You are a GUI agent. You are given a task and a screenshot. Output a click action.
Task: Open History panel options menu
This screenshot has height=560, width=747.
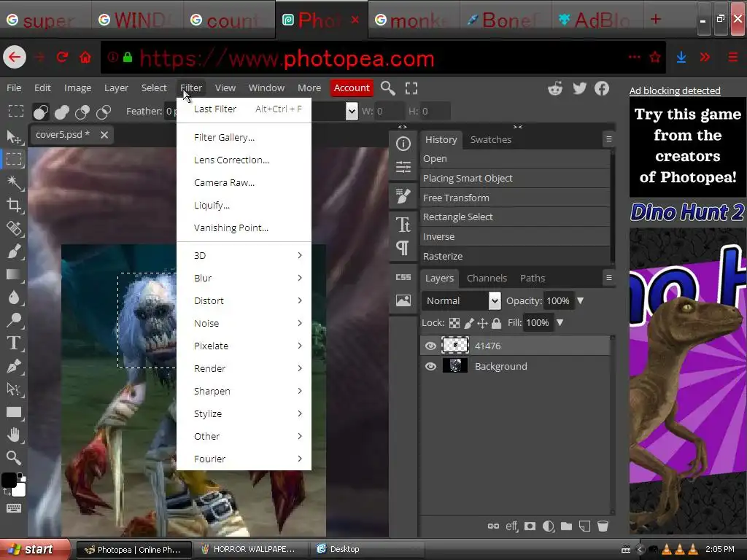tap(609, 139)
